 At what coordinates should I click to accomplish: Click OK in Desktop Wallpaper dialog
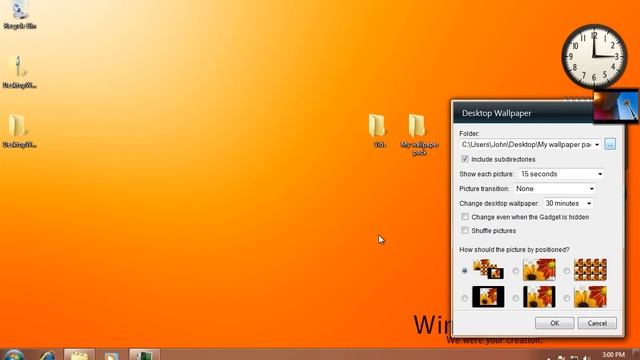click(x=554, y=323)
